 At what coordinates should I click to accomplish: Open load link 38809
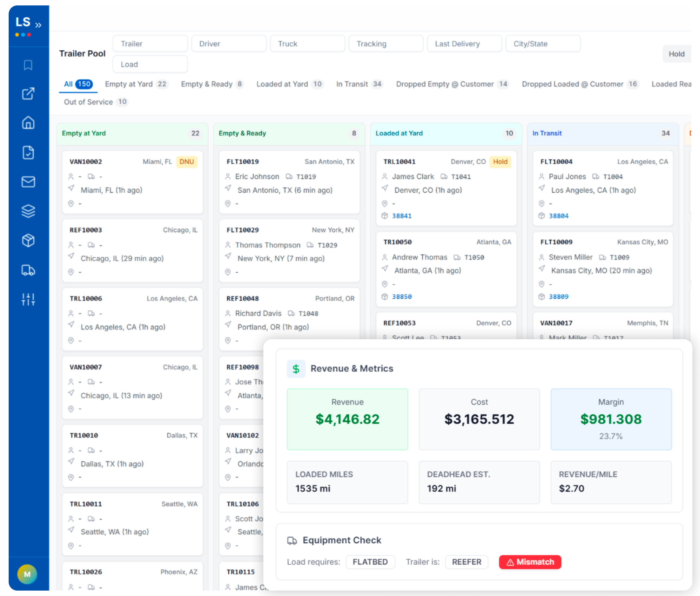[x=558, y=297]
